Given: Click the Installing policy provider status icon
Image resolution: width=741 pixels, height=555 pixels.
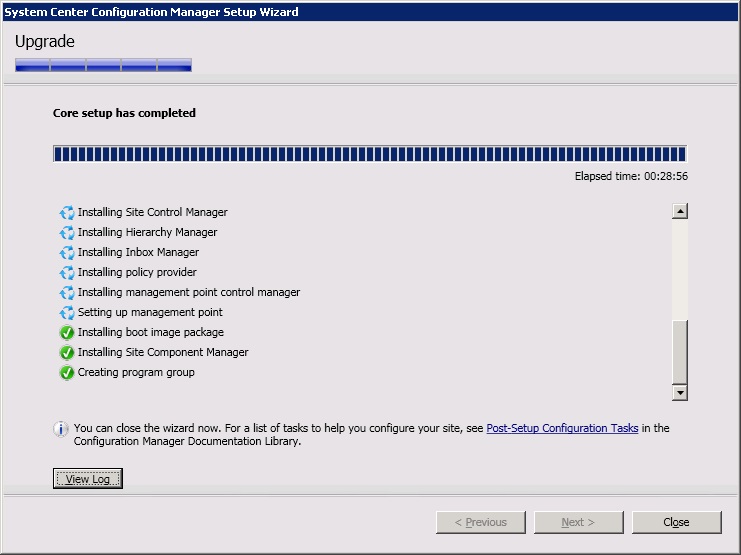Looking at the screenshot, I should click(x=67, y=273).
